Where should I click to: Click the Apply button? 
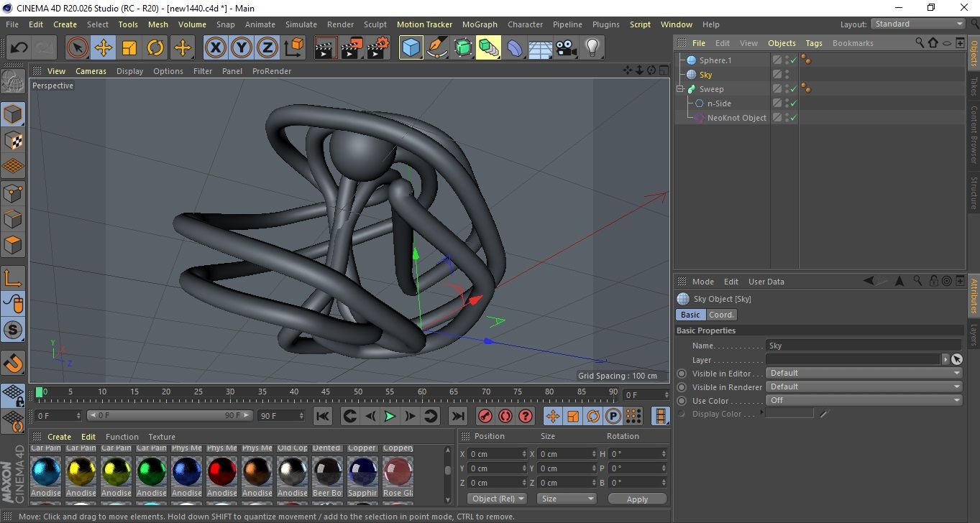point(637,499)
